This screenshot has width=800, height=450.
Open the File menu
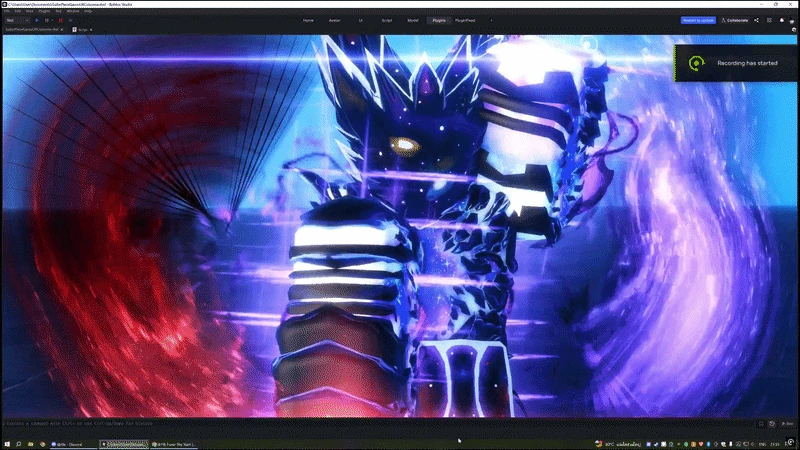7,11
